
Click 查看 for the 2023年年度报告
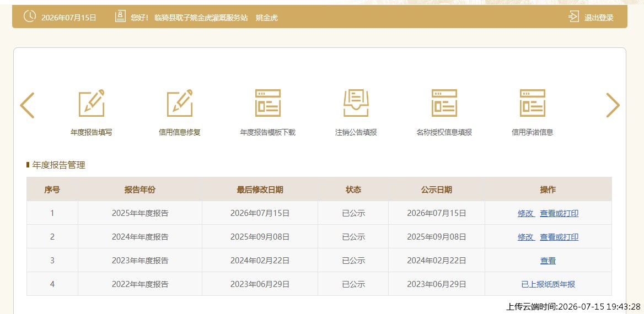[548, 261]
